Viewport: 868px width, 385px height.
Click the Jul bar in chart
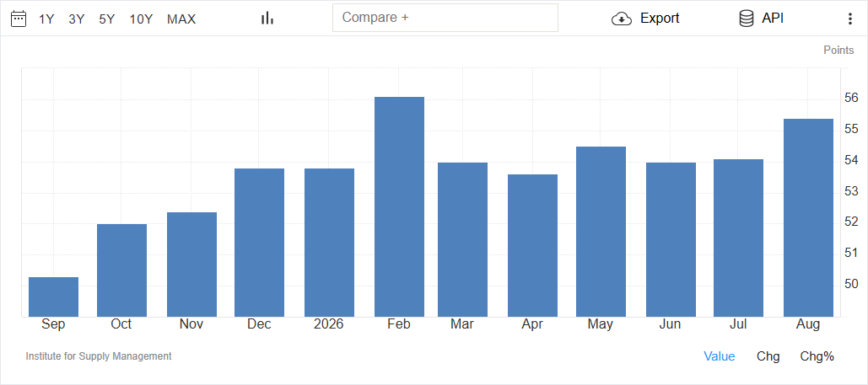coord(738,238)
